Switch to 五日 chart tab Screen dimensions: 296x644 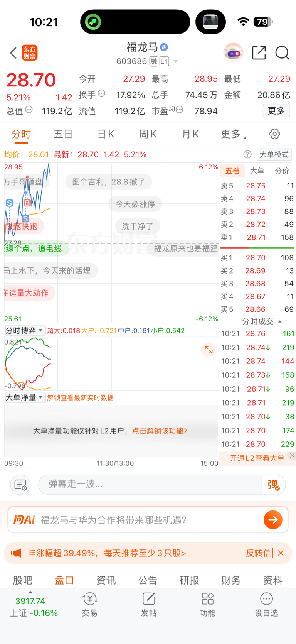[63, 134]
